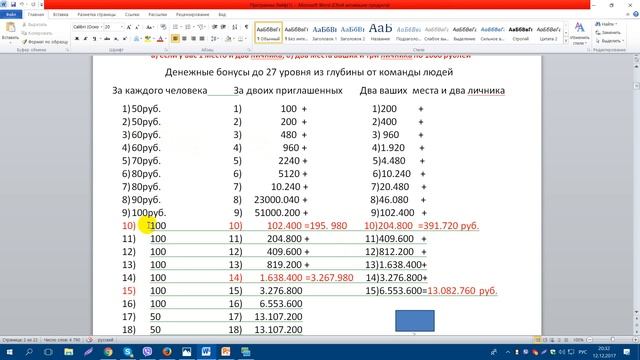The height and width of the screenshot is (360, 640).
Task: Select align left paragraph button
Action: point(175,39)
